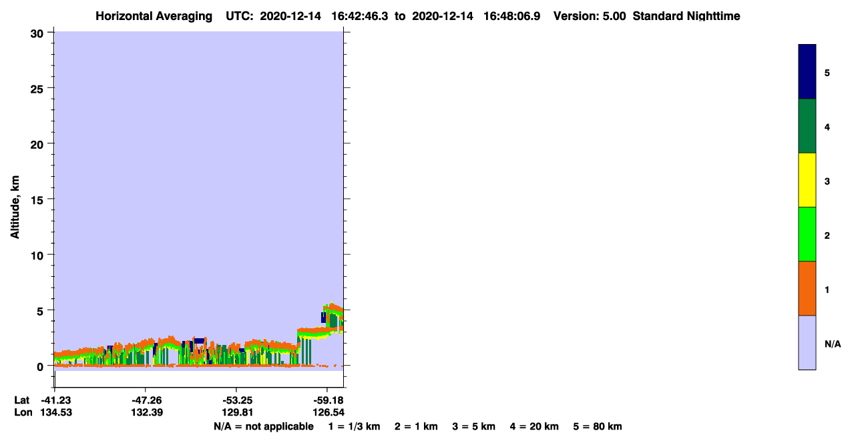The width and height of the screenshot is (868, 445).
Task: Click the 'Standard Nighttime' text
Action: tap(686, 16)
